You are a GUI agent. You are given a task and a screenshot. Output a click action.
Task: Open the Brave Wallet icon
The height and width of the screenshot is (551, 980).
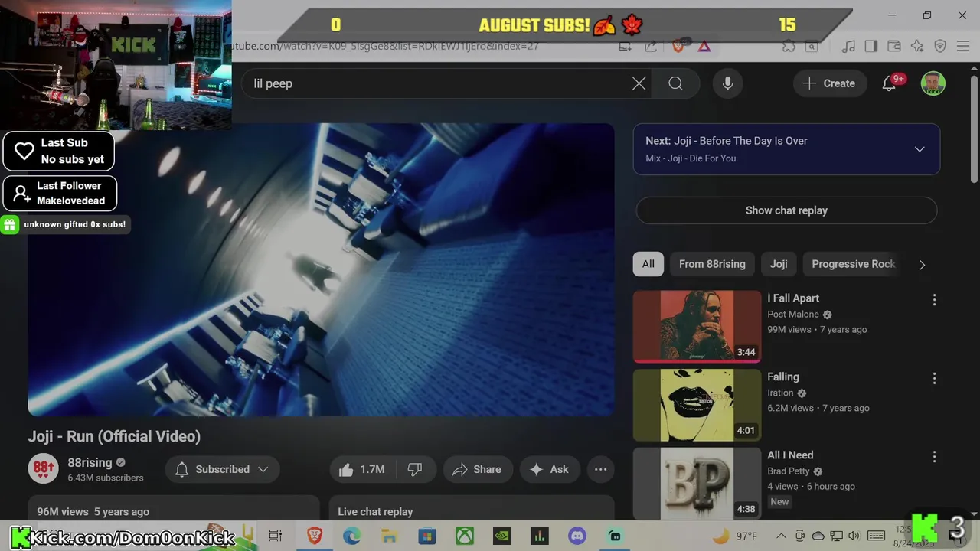tap(895, 46)
